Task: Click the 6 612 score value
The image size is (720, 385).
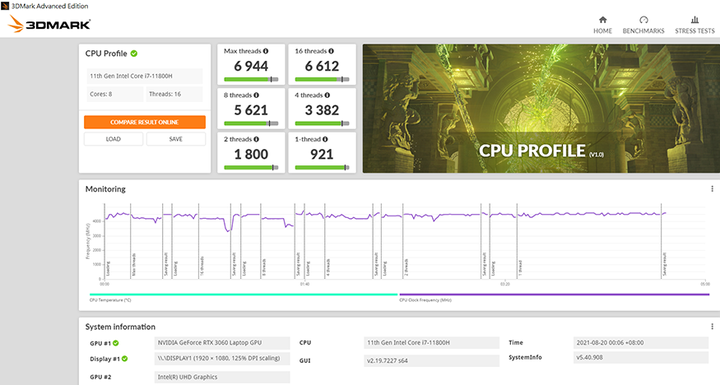Action: 322,66
